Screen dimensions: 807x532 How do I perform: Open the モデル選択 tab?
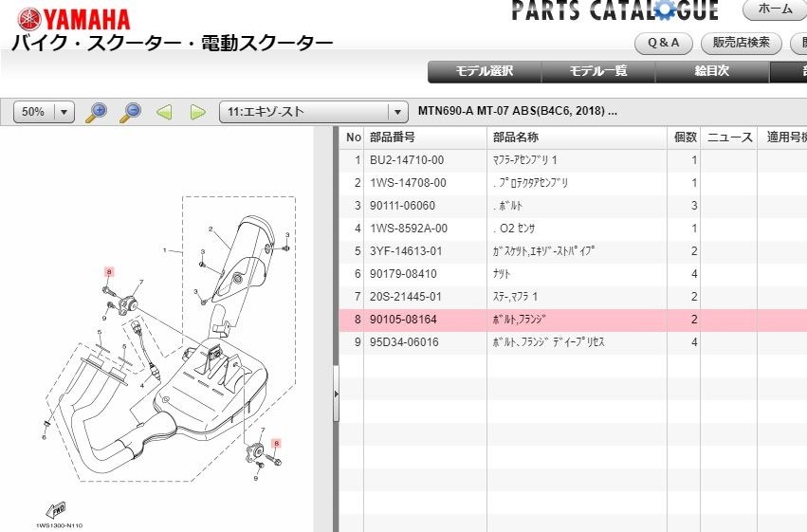(485, 71)
